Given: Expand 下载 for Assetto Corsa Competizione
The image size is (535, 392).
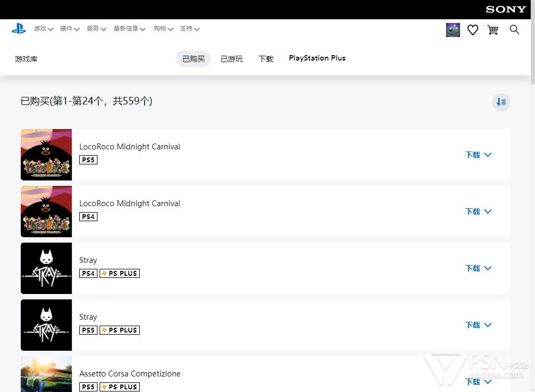Looking at the screenshot, I should 478,382.
